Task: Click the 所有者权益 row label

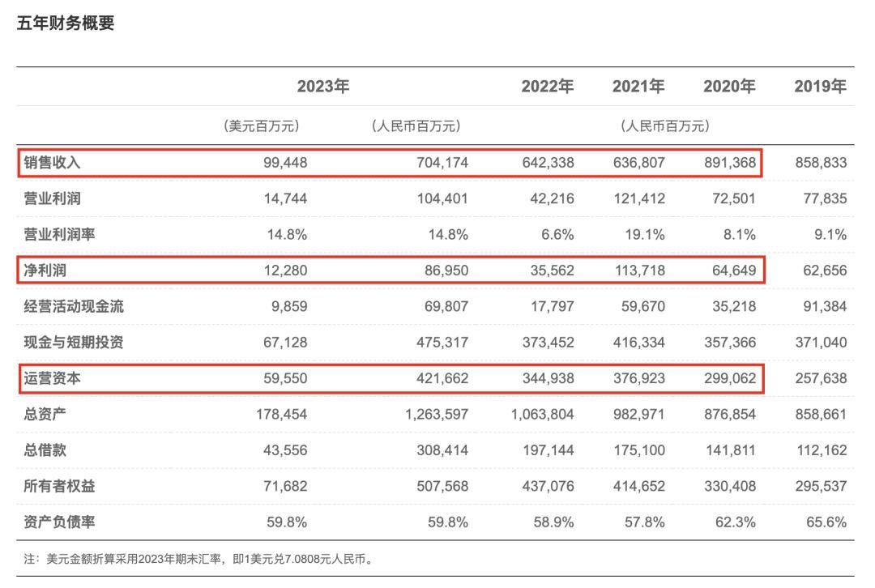Action: click(61, 486)
